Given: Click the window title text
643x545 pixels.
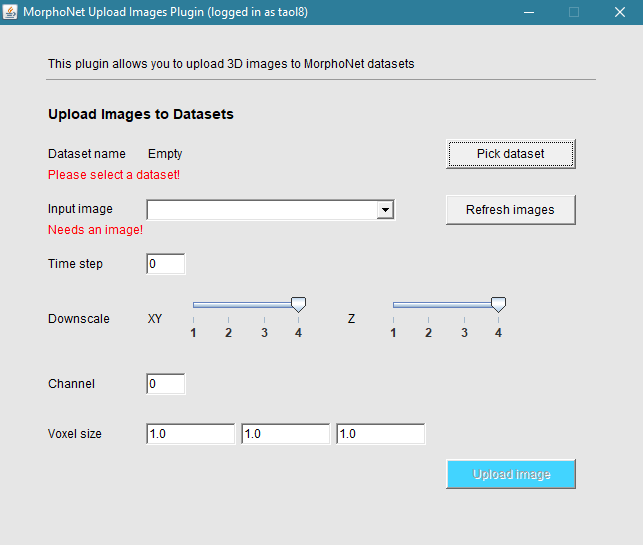Looking at the screenshot, I should 165,12.
